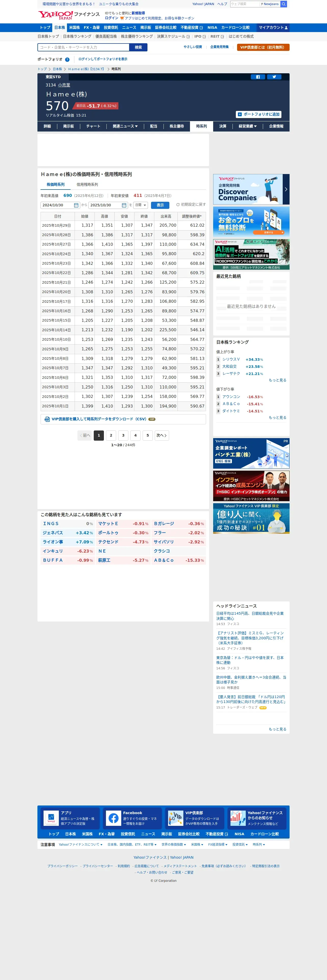Switch to the 信用残時系列 tab

(x=87, y=184)
